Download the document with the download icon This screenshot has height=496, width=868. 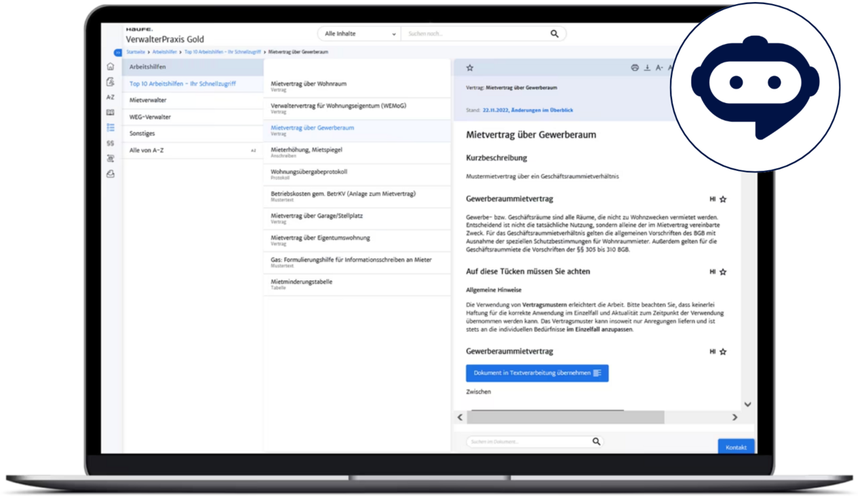coord(647,68)
